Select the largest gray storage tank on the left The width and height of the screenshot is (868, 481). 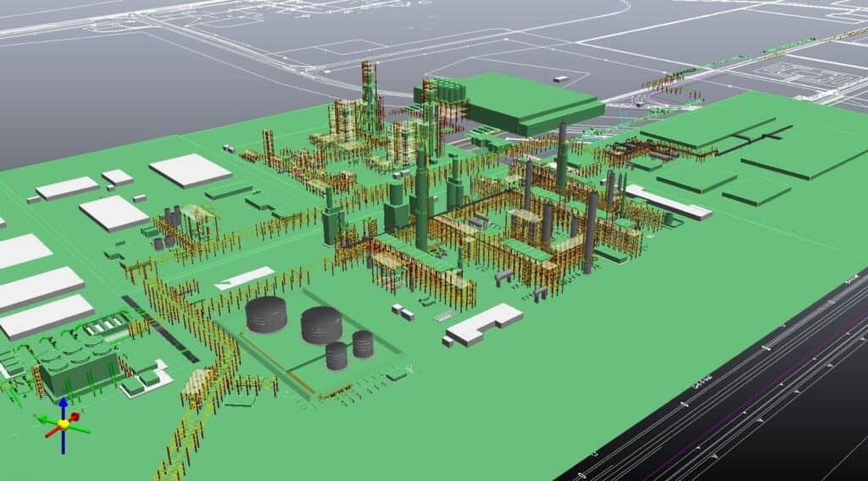coord(266,315)
